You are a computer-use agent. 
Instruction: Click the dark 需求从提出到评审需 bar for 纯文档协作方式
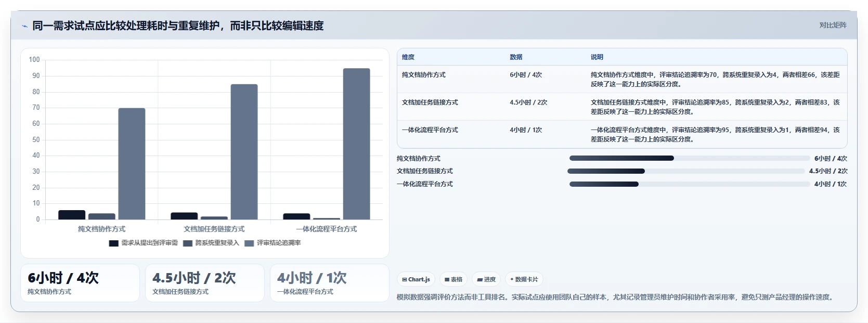[72, 215]
